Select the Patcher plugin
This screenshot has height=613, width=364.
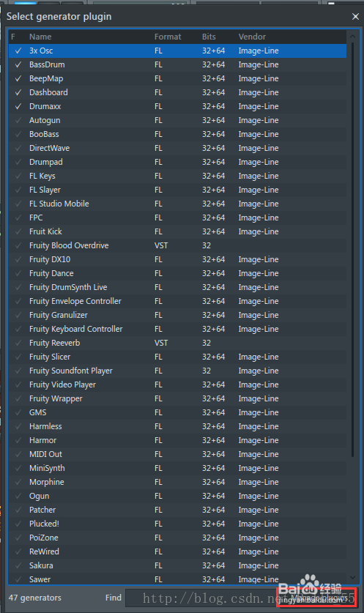pyautogui.click(x=177, y=510)
